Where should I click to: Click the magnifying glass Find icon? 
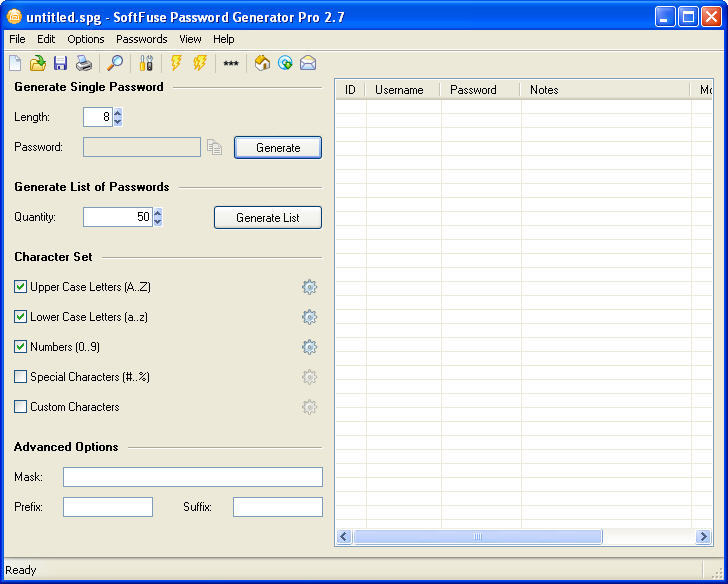tap(115, 63)
